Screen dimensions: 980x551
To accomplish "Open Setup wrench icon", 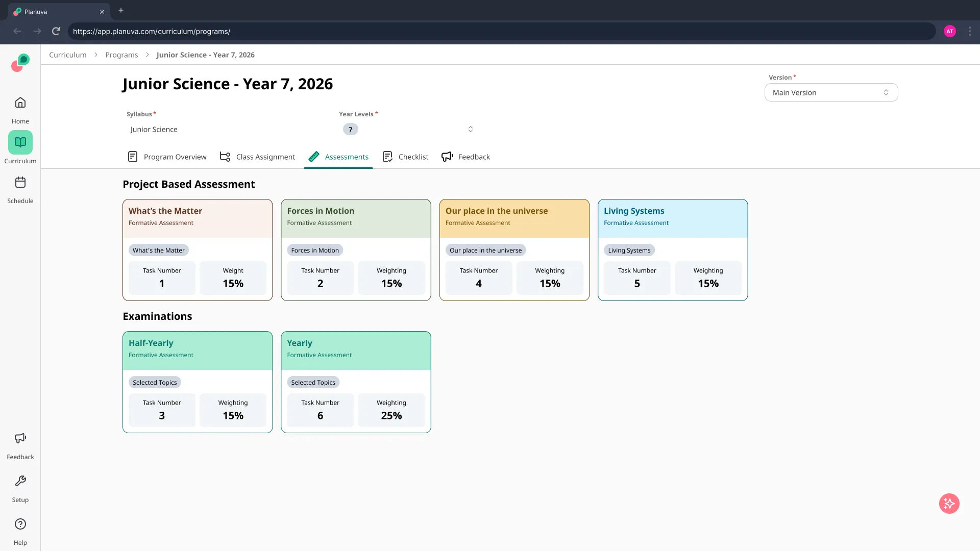I will (20, 482).
